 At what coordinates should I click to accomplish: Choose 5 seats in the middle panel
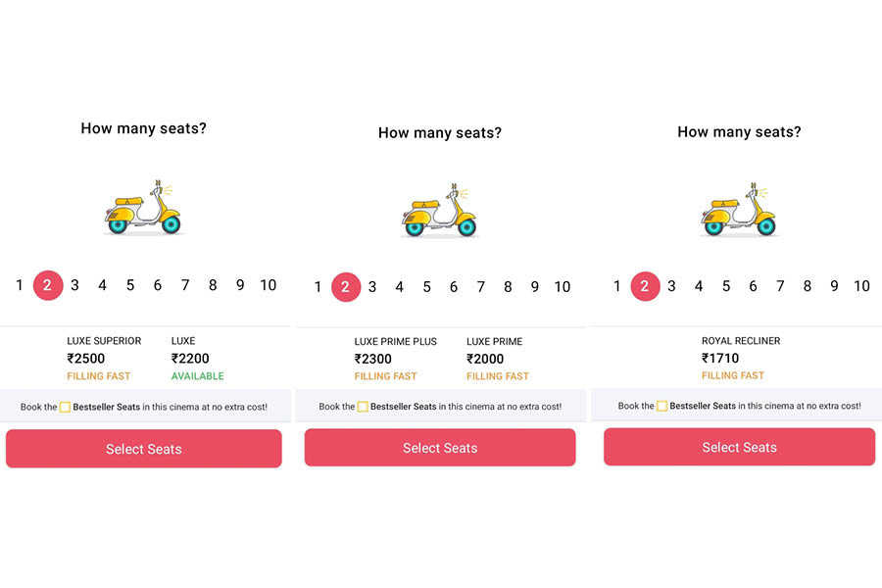[x=426, y=287]
